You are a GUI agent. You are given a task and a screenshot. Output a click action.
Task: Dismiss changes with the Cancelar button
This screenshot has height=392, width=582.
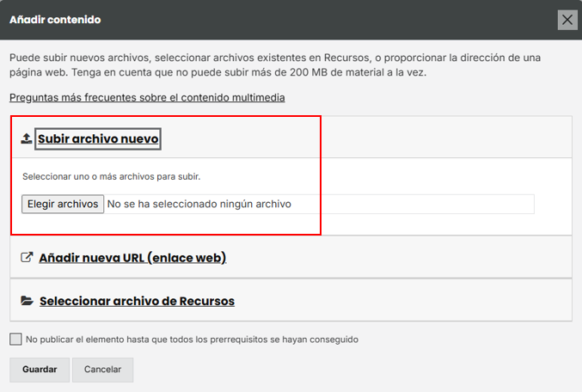(x=102, y=370)
